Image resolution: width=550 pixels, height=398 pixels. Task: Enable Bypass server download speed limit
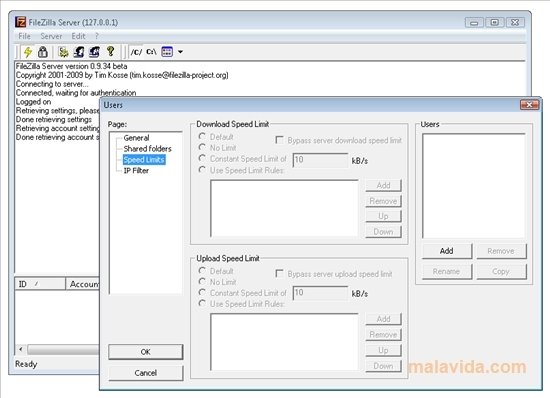pos(280,140)
